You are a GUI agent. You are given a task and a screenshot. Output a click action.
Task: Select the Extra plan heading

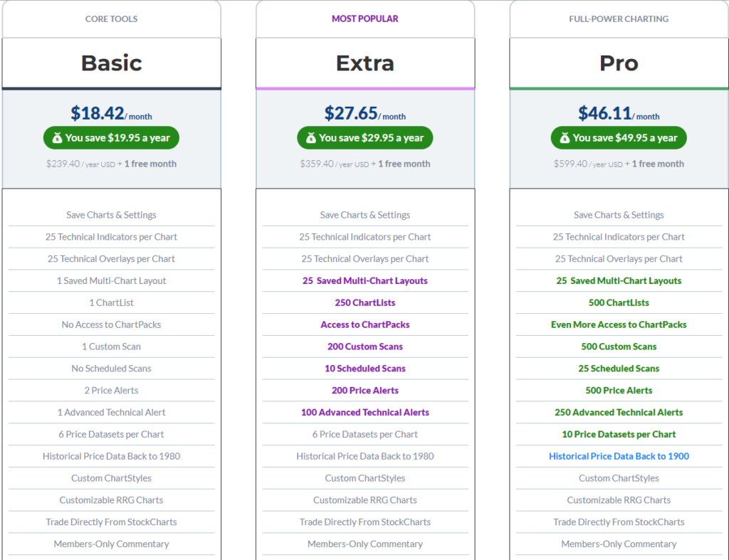click(x=365, y=63)
